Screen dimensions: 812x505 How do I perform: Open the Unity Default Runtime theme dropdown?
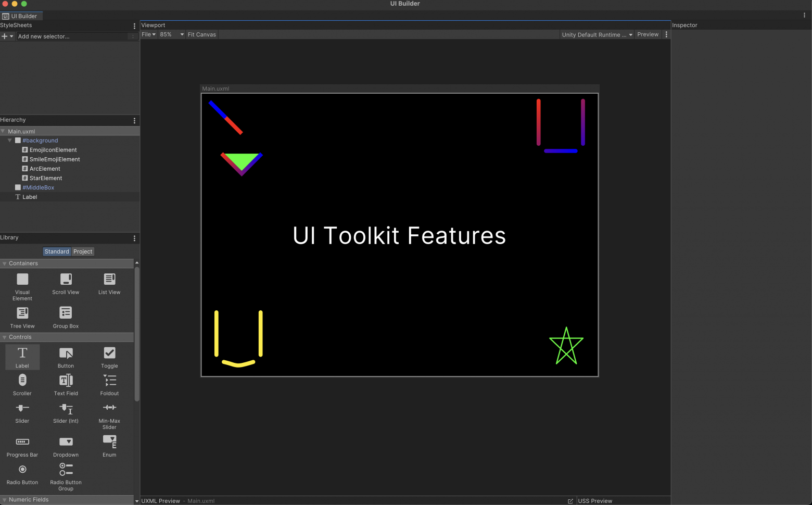pos(597,35)
